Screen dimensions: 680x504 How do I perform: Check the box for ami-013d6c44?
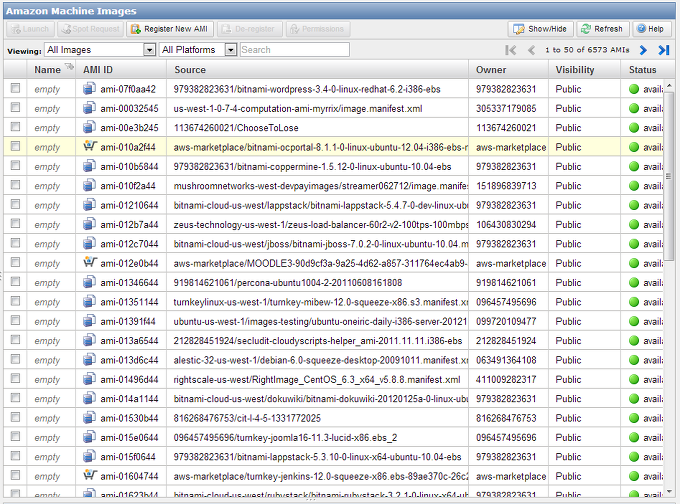point(16,359)
